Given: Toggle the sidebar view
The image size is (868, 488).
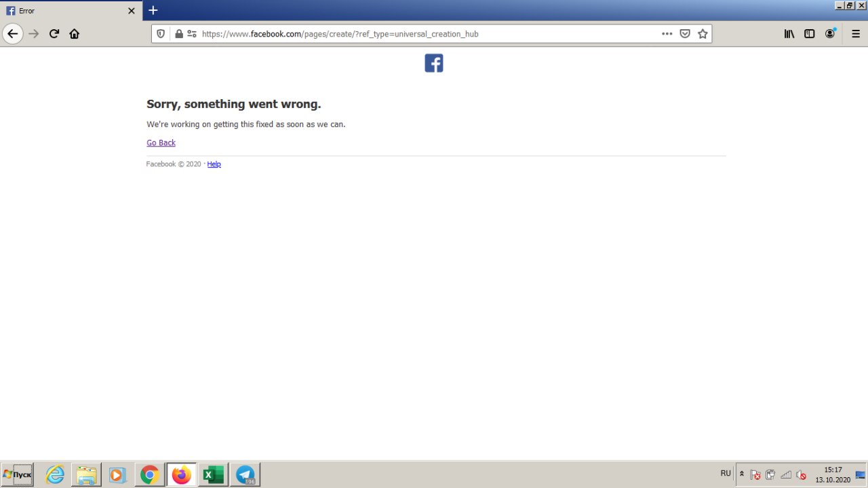Looking at the screenshot, I should 810,33.
